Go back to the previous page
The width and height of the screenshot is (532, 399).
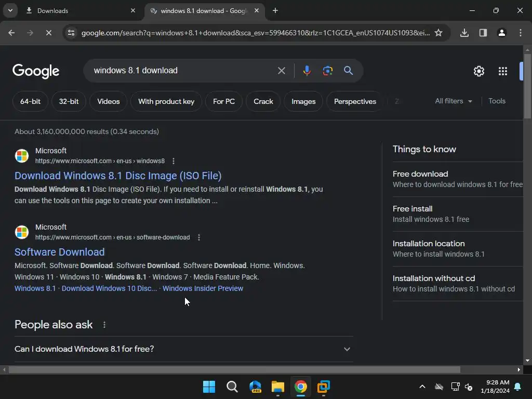pyautogui.click(x=11, y=33)
